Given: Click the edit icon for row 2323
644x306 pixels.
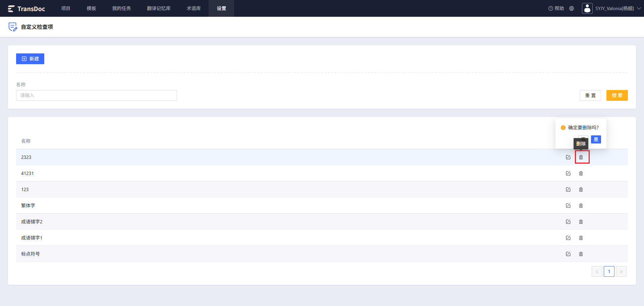Looking at the screenshot, I should (568, 157).
